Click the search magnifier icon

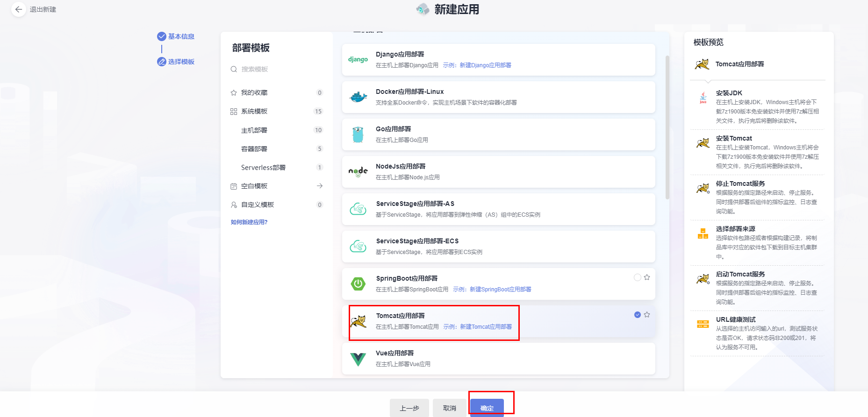(234, 69)
